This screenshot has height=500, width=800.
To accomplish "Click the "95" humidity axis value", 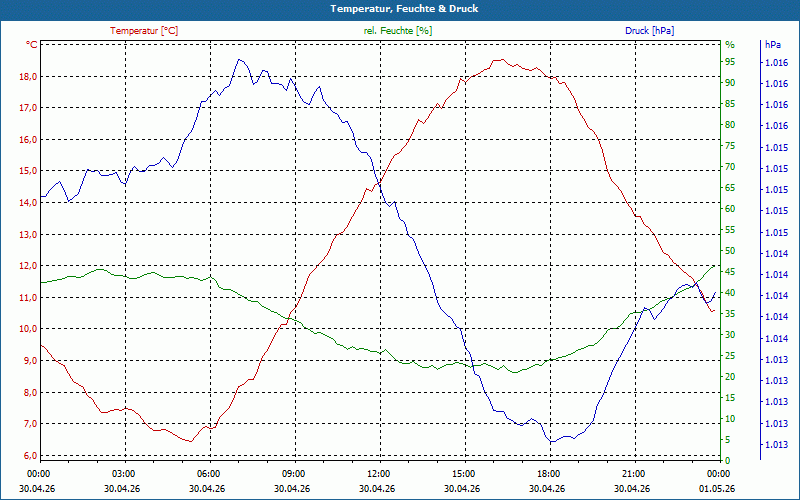I will click(x=730, y=62).
